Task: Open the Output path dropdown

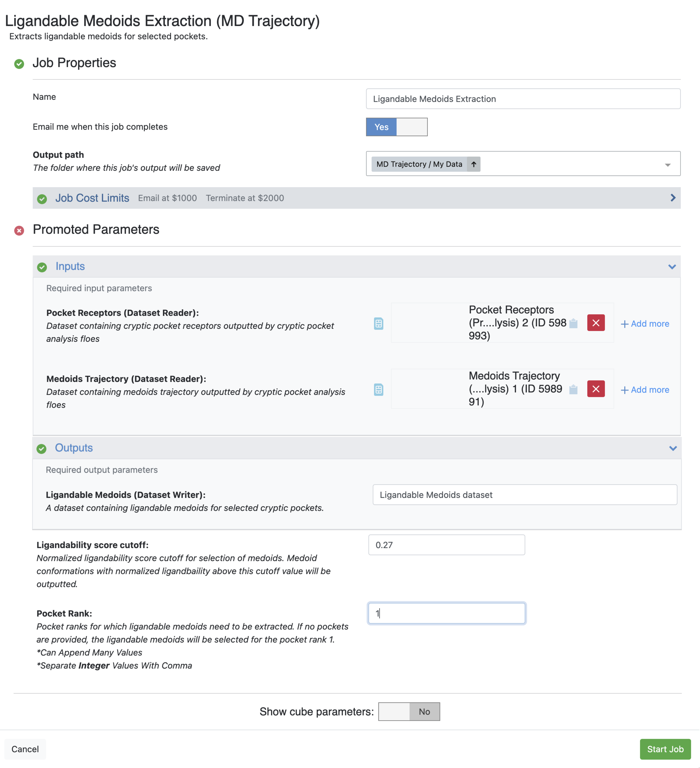Action: click(x=668, y=165)
